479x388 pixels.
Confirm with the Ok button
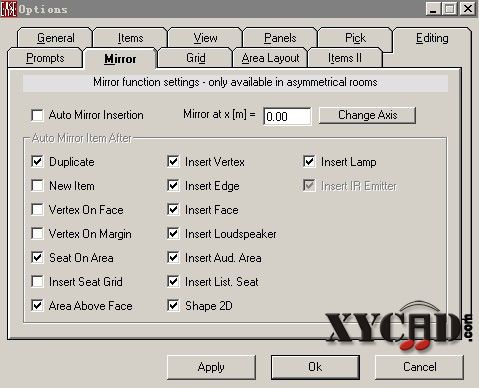click(x=315, y=367)
